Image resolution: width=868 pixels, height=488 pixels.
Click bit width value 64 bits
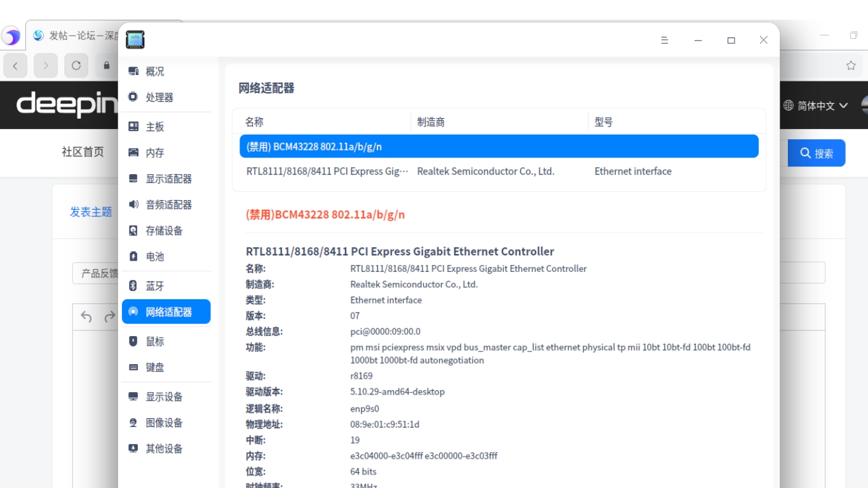coord(363,471)
